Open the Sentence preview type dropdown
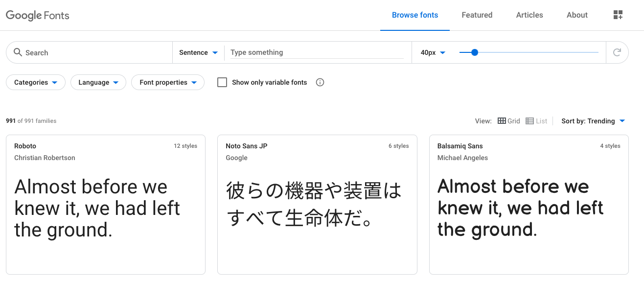The height and width of the screenshot is (281, 644). click(x=198, y=52)
